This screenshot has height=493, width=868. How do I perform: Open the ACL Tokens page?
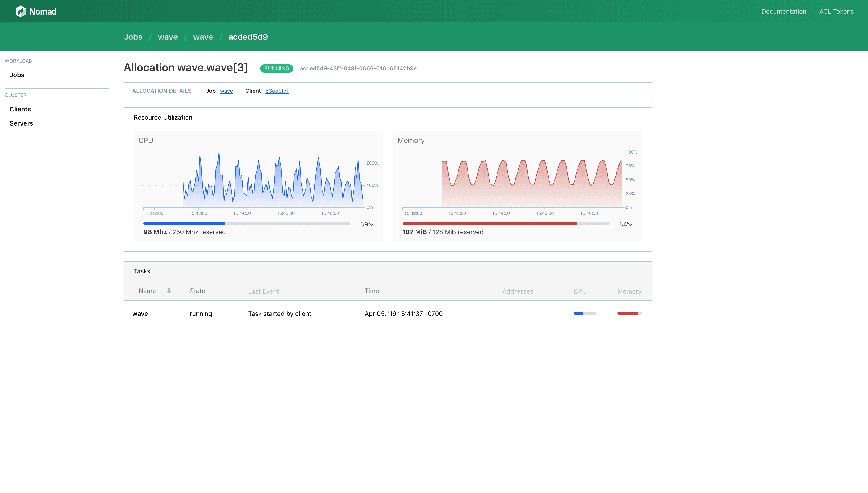tap(836, 11)
